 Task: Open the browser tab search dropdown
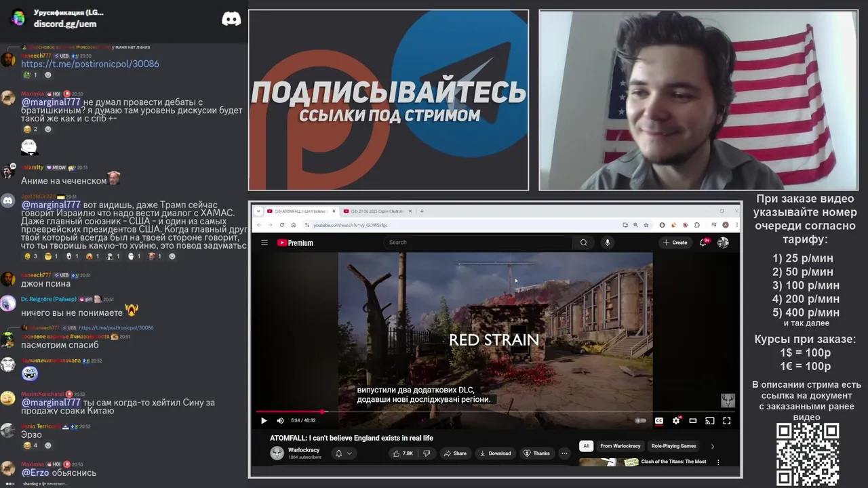point(258,211)
